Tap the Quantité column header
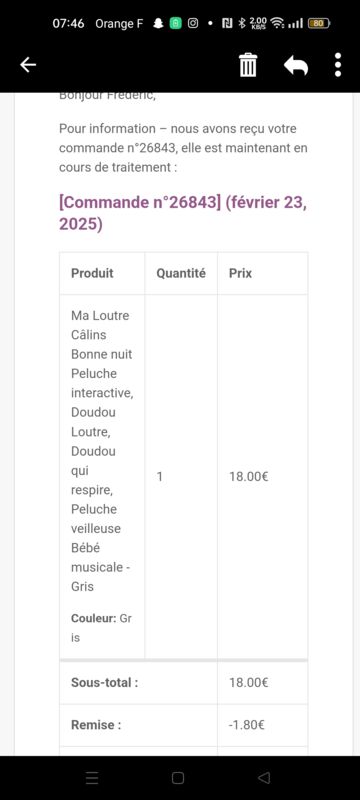The height and width of the screenshot is (800, 360). coord(181,273)
